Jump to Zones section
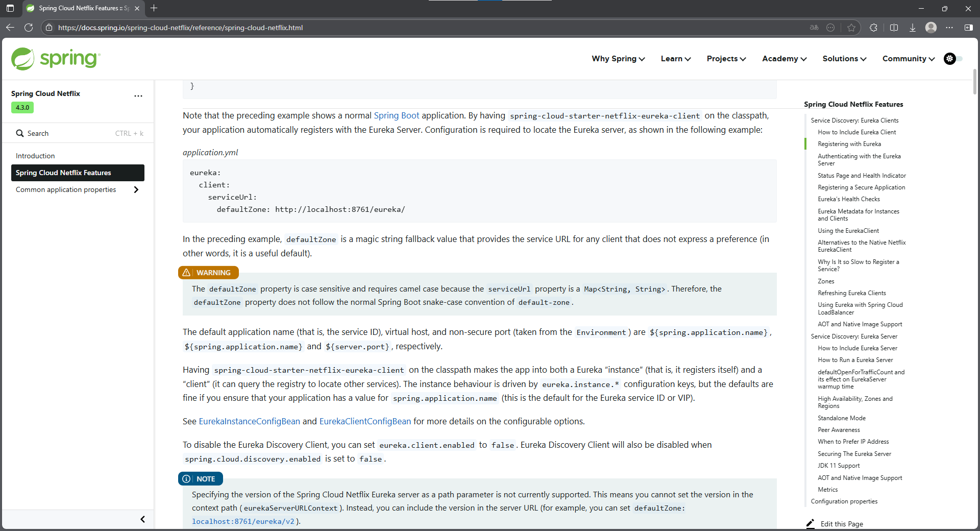 (x=826, y=281)
